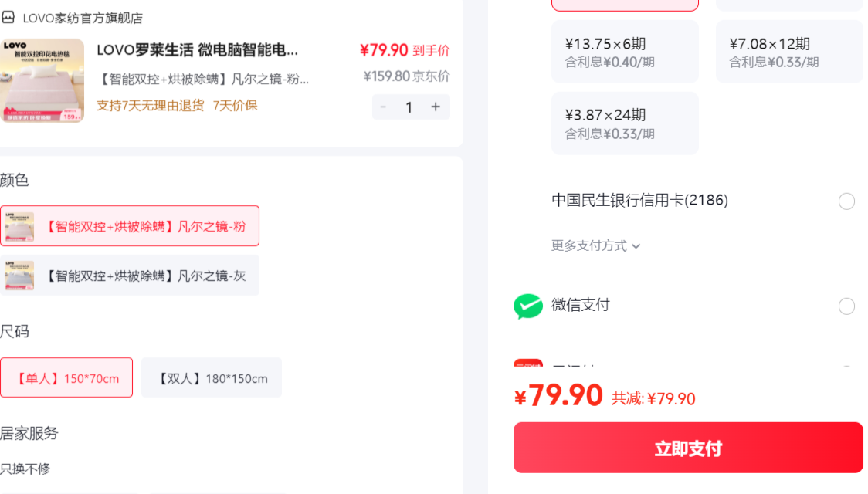Click the 立即支付 pay now button

click(x=688, y=448)
